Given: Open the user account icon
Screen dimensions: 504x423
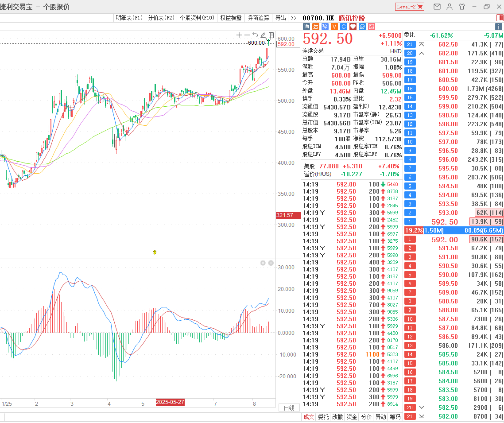Looking at the screenshot, I should tap(450, 7).
